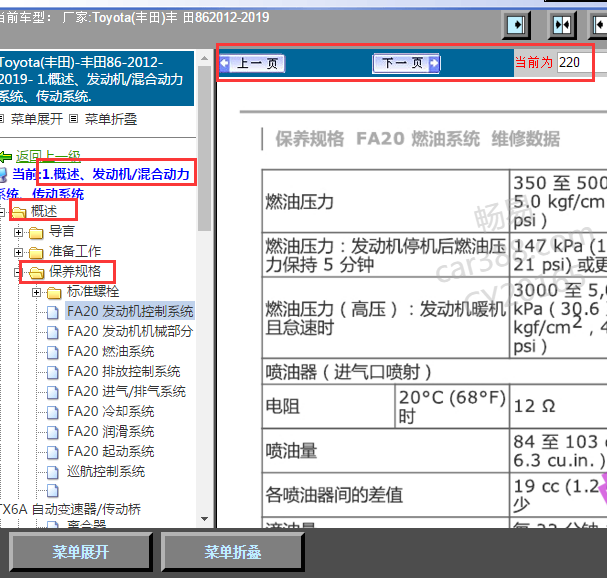
Task: Click folder icon of 概述
Action: click(x=19, y=213)
